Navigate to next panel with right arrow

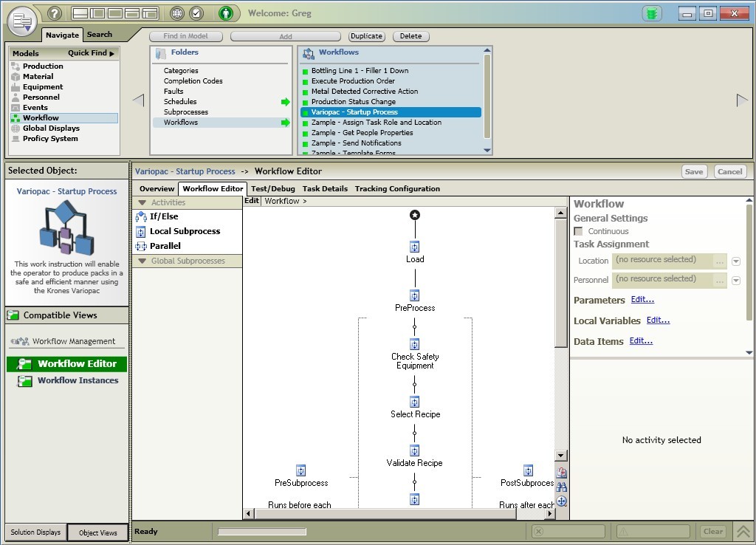click(x=743, y=100)
